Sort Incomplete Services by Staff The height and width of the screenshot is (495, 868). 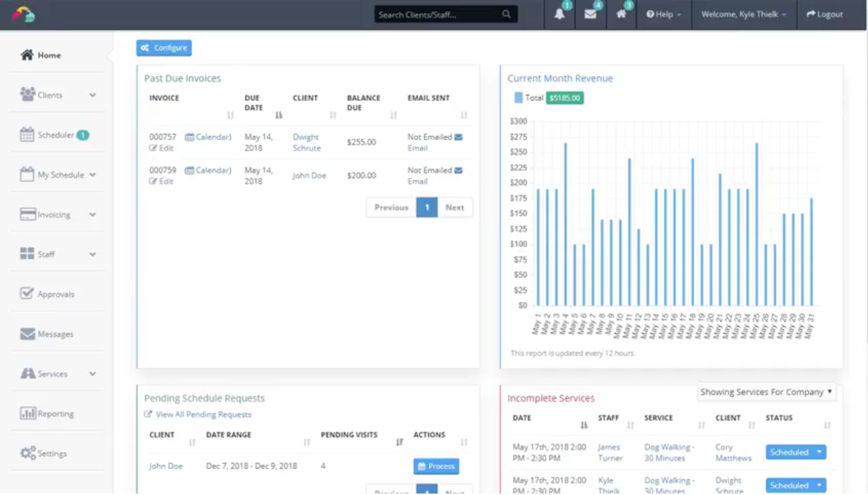[x=631, y=426]
